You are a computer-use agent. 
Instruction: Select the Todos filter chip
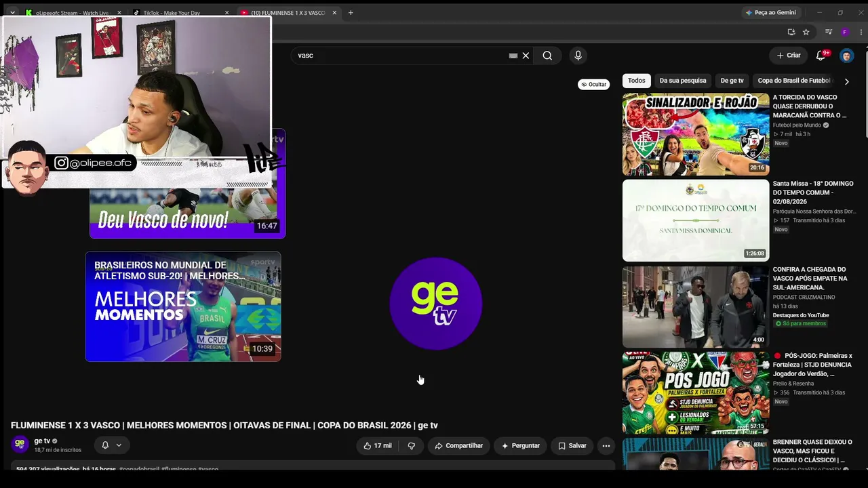coord(637,81)
